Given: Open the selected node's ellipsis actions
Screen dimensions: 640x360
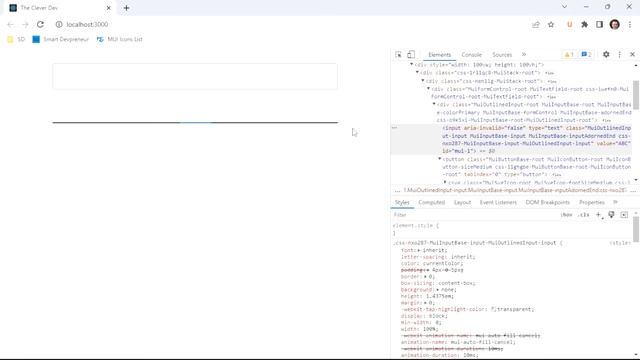Looking at the screenshot, I should coord(394,128).
